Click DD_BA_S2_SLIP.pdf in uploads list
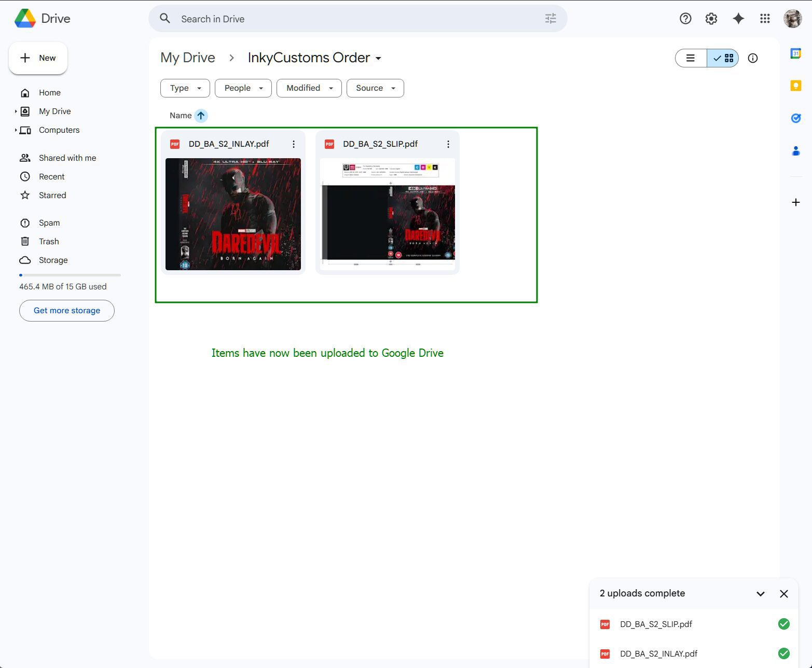The height and width of the screenshot is (668, 812). tap(656, 624)
